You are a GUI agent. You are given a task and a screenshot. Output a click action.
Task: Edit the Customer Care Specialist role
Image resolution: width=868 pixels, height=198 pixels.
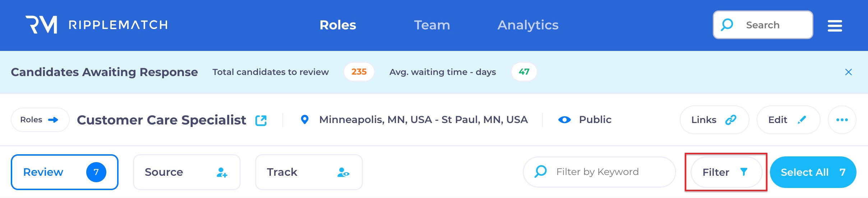click(x=788, y=120)
